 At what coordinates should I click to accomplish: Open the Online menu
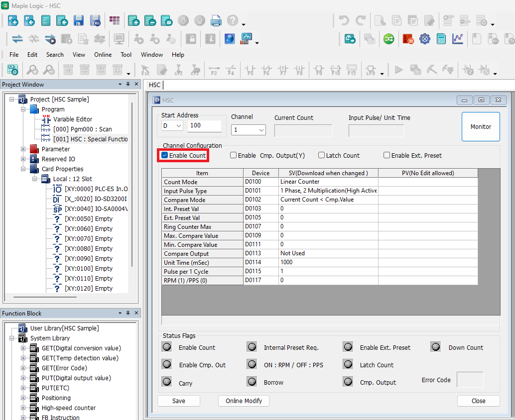(103, 55)
